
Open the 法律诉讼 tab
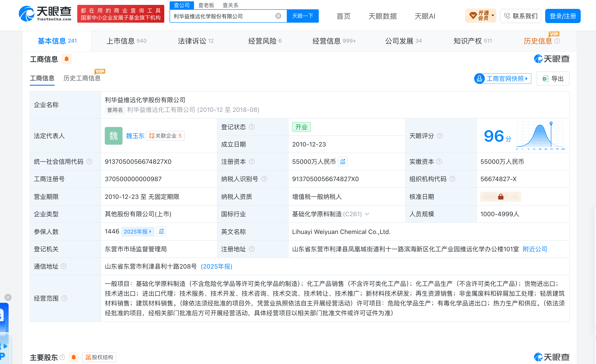click(196, 41)
